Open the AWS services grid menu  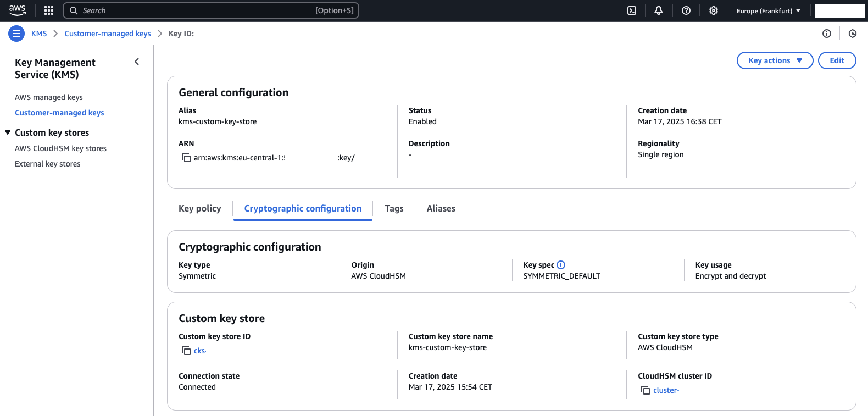[49, 10]
